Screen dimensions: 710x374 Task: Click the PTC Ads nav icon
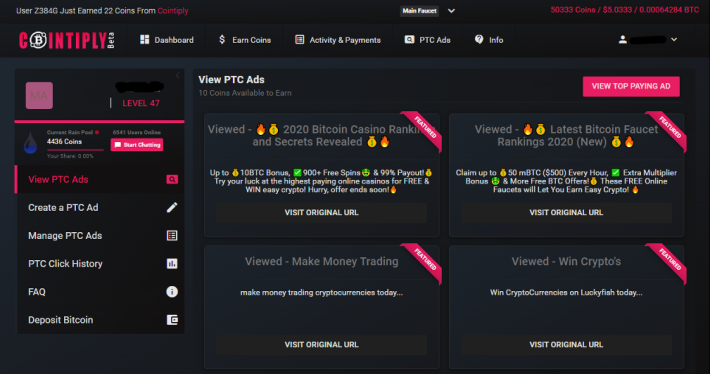tap(409, 40)
